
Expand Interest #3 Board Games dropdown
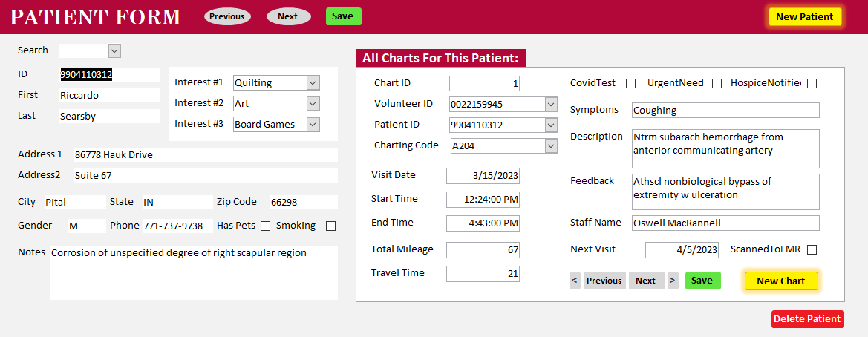313,125
